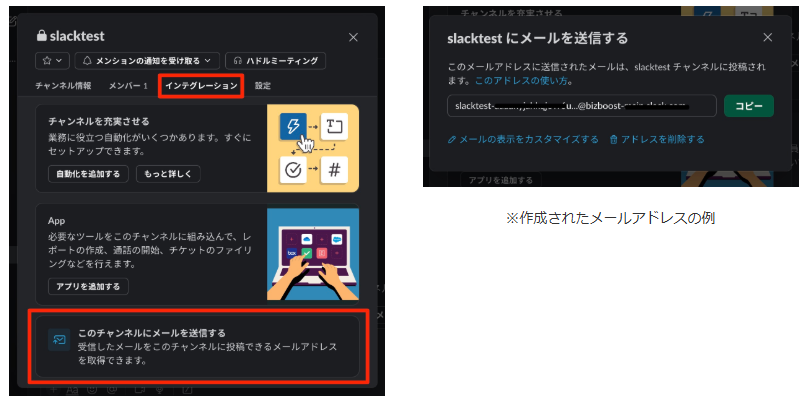Open the このアドレスの使い方 link
Viewport: 809px width, 405px height.
[x=523, y=80]
